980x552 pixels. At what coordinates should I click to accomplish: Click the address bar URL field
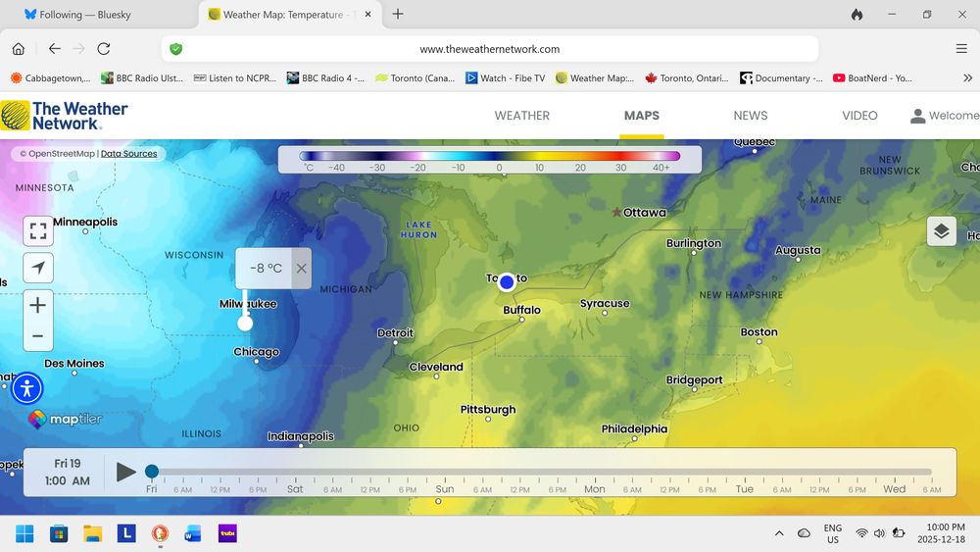(489, 49)
